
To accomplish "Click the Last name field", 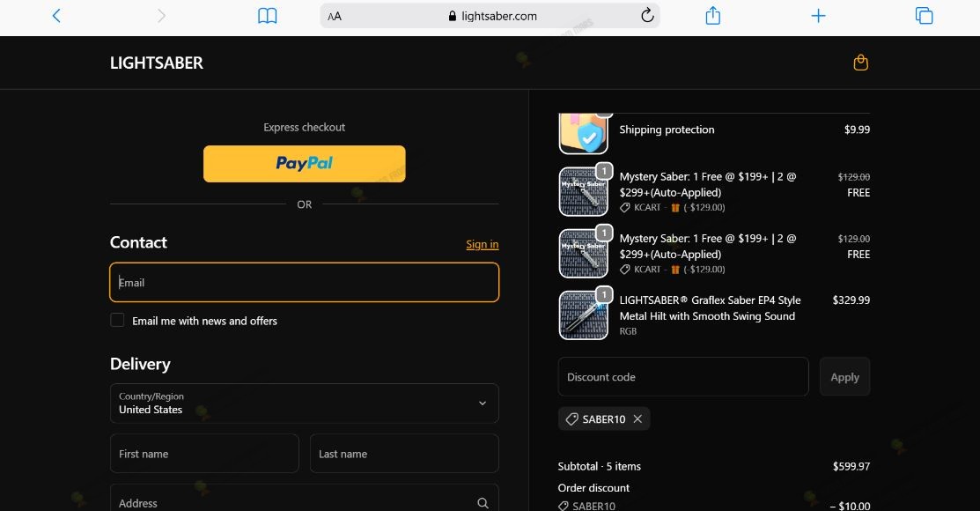I will coord(404,454).
